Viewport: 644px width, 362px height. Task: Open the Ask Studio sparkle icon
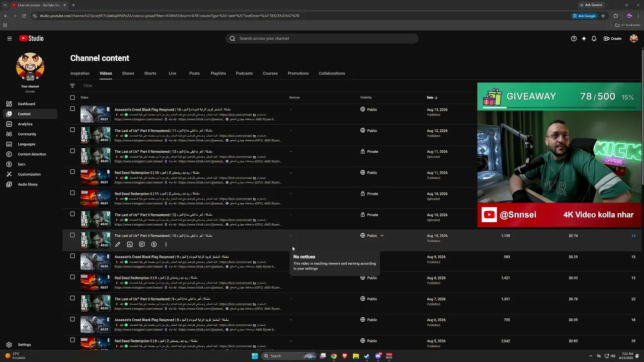point(584,38)
